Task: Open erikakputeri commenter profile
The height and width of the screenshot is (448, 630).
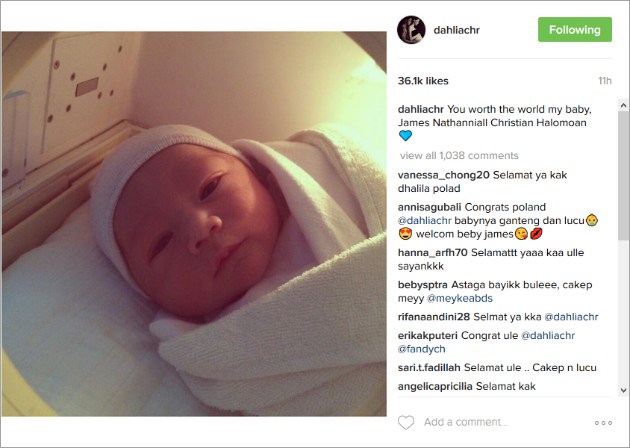Action: pyautogui.click(x=428, y=335)
